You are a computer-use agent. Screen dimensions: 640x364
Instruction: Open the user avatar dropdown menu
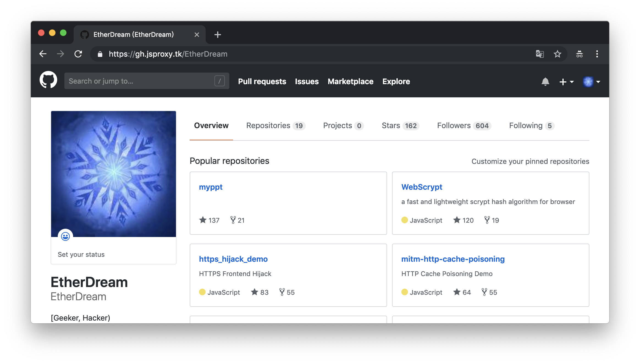[x=591, y=82]
